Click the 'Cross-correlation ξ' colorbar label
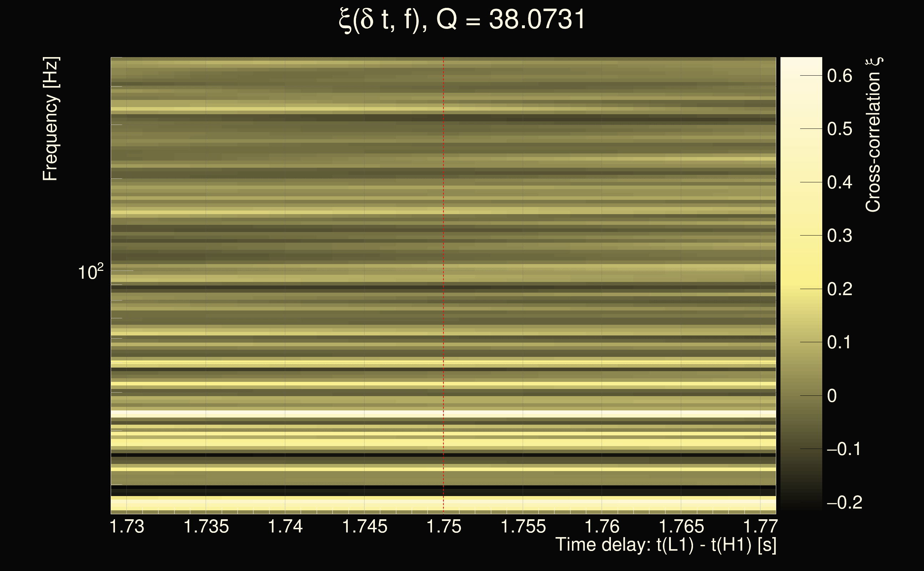The height and width of the screenshot is (571, 924). 873,135
